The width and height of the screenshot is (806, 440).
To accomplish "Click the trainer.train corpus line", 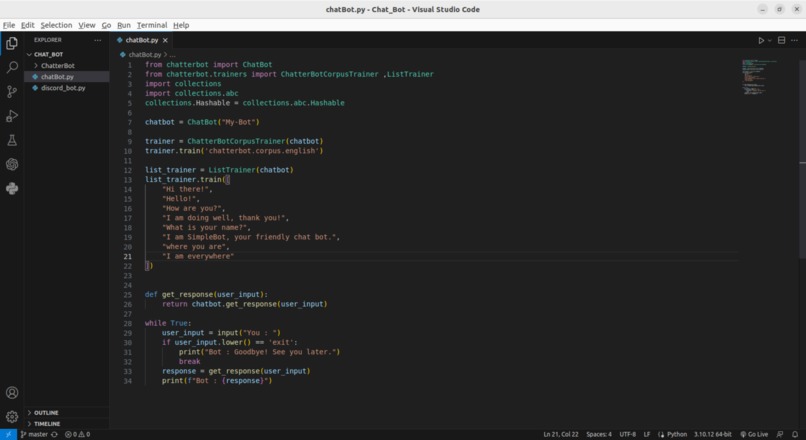I will click(x=234, y=151).
